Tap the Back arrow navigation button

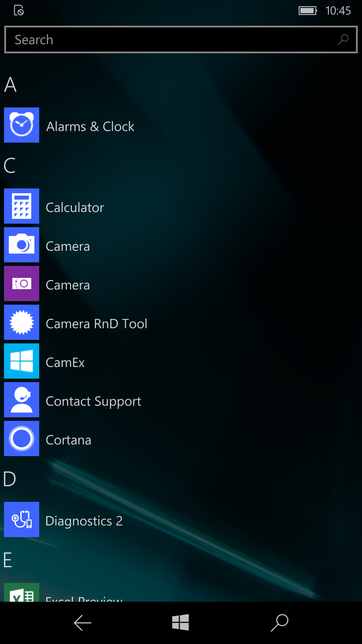coord(82,623)
